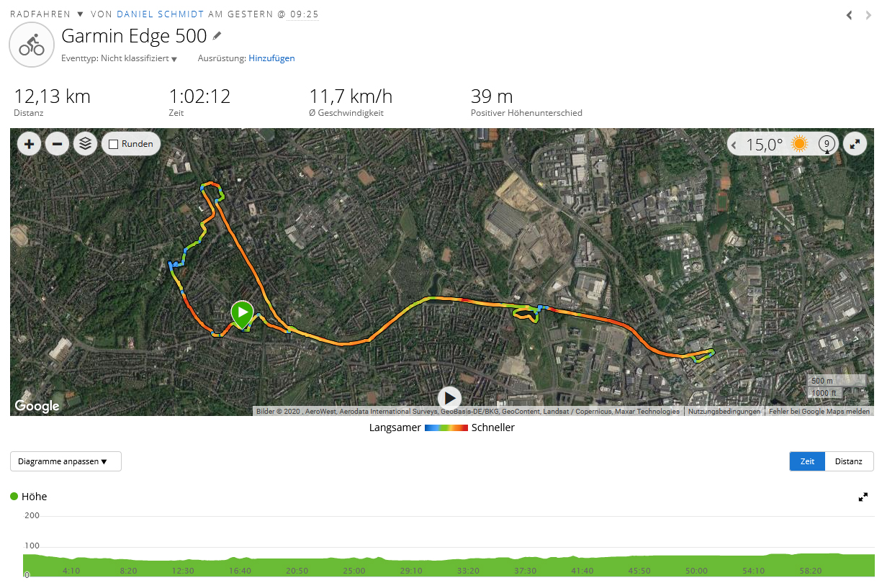This screenshot has width=882, height=588.
Task: Click the green start position marker
Action: click(242, 313)
